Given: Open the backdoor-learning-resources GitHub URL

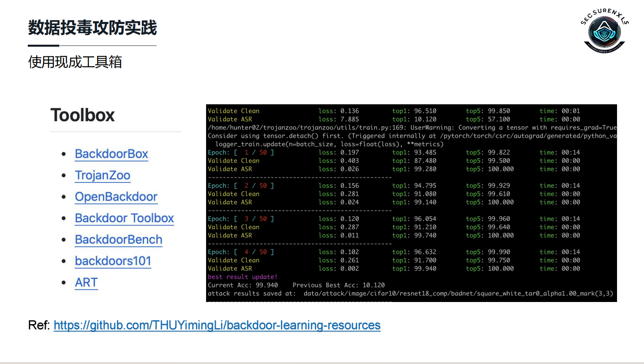Looking at the screenshot, I should [x=217, y=325].
